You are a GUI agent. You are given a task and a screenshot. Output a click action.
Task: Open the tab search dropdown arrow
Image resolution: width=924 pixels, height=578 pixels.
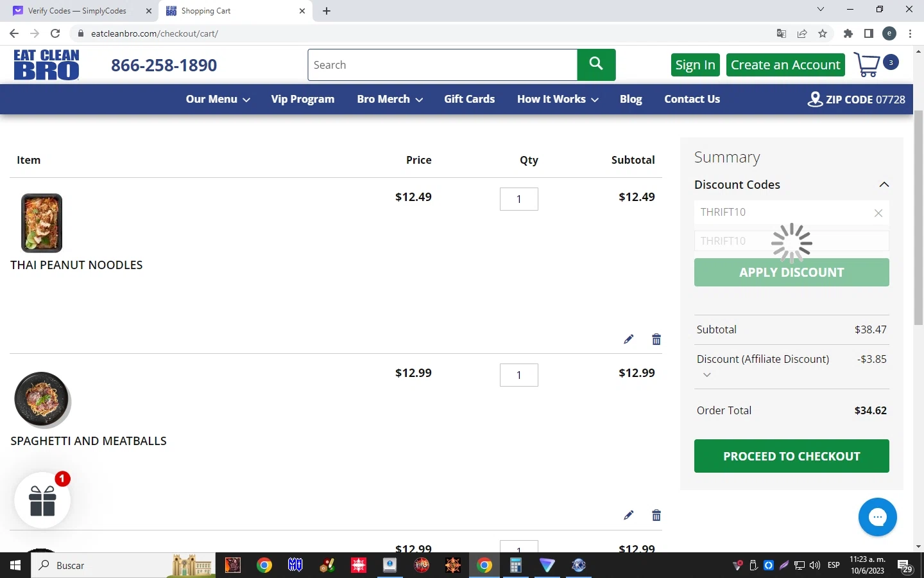pyautogui.click(x=820, y=10)
